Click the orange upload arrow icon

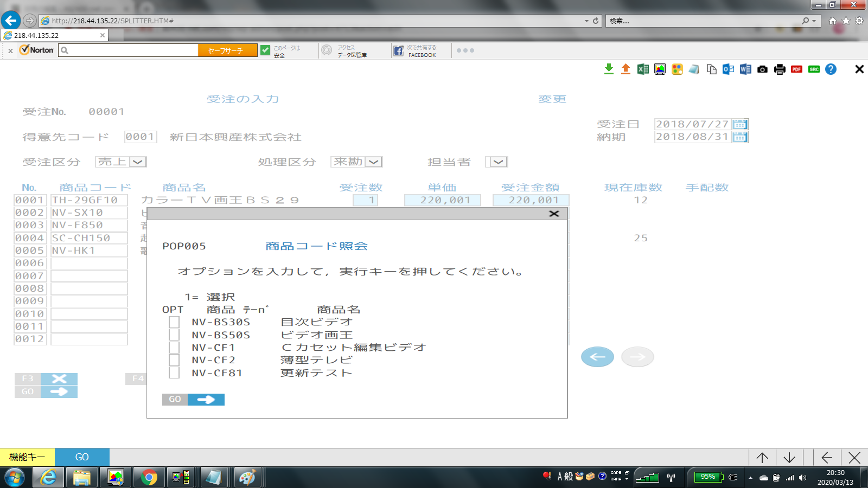point(626,69)
